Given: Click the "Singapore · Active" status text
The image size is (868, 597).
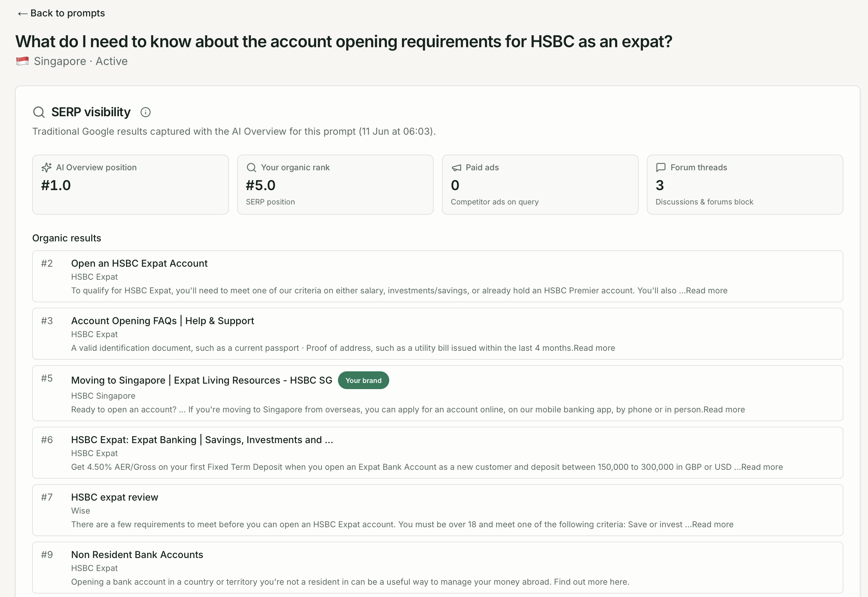Looking at the screenshot, I should click(x=81, y=61).
